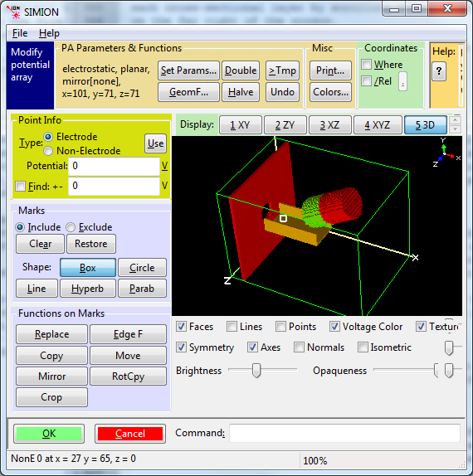The width and height of the screenshot is (473, 476).
Task: Click the Brightness slider handle
Action: pos(256,371)
